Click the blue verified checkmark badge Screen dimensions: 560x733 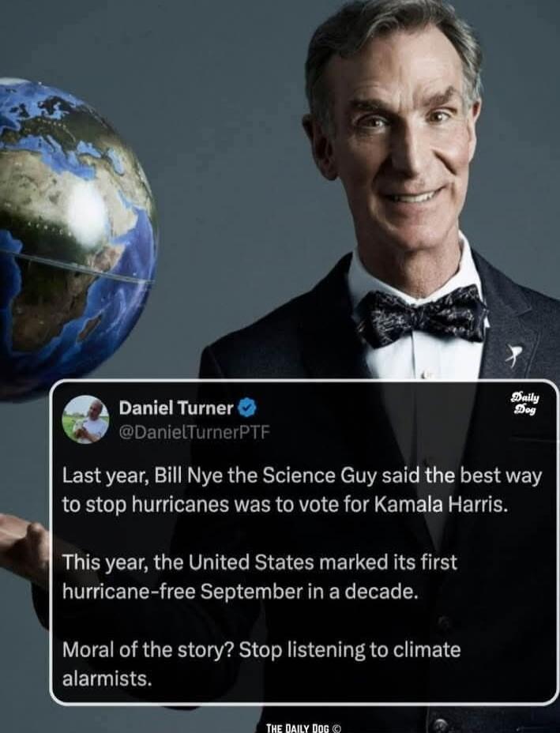(247, 408)
